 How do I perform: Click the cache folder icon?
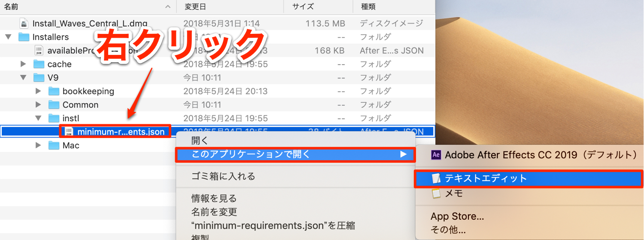(39, 64)
